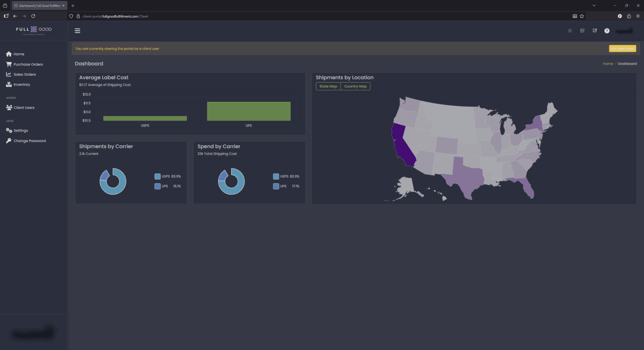This screenshot has width=644, height=350.
Task: Switch theme with the sun icon
Action: (x=570, y=31)
